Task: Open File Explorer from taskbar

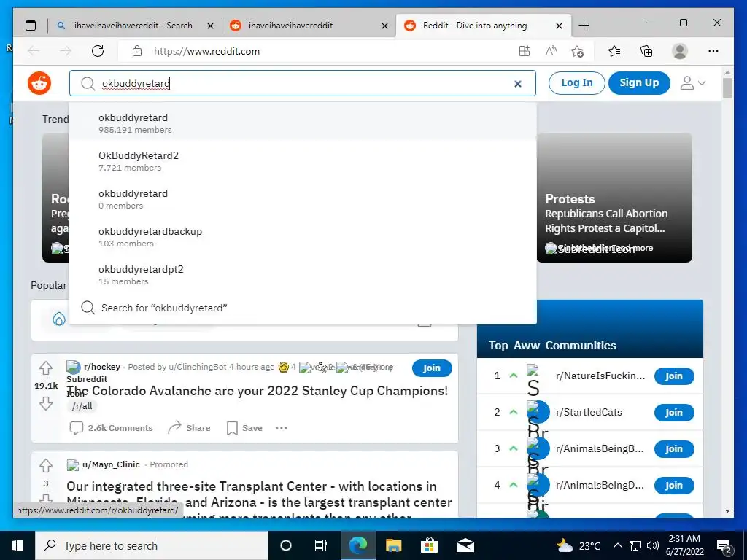Action: coord(393,545)
